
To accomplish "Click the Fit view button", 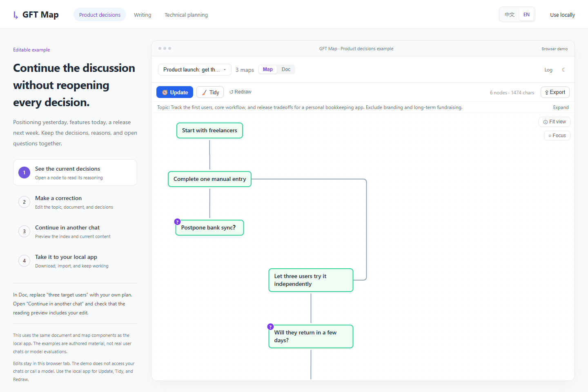I will tap(555, 122).
